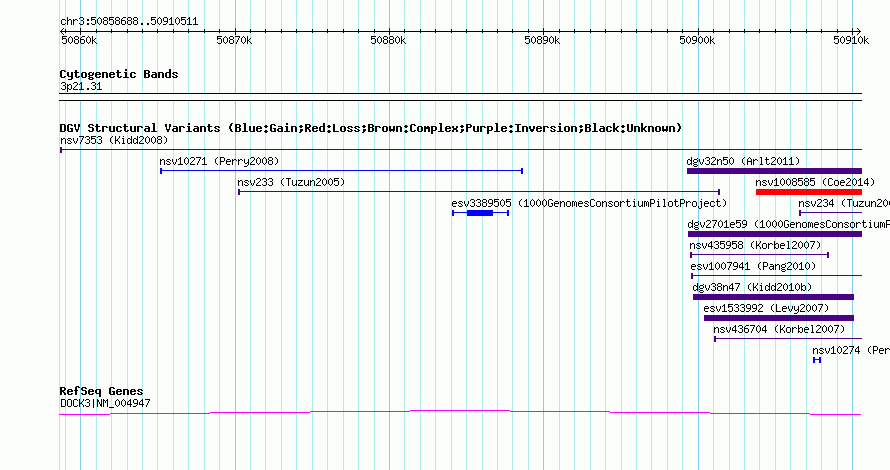
Task: Click the nsv435958 thin purple span
Action: pyautogui.click(x=759, y=255)
